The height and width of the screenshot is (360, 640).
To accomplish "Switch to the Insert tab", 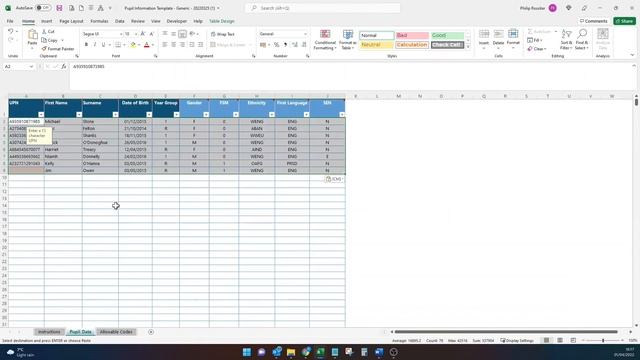I will pos(47,21).
